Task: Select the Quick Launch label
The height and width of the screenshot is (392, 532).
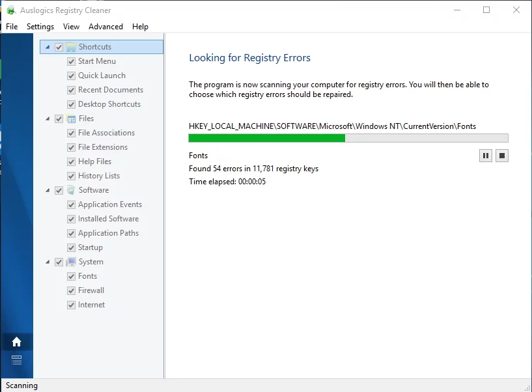Action: pyautogui.click(x=102, y=76)
